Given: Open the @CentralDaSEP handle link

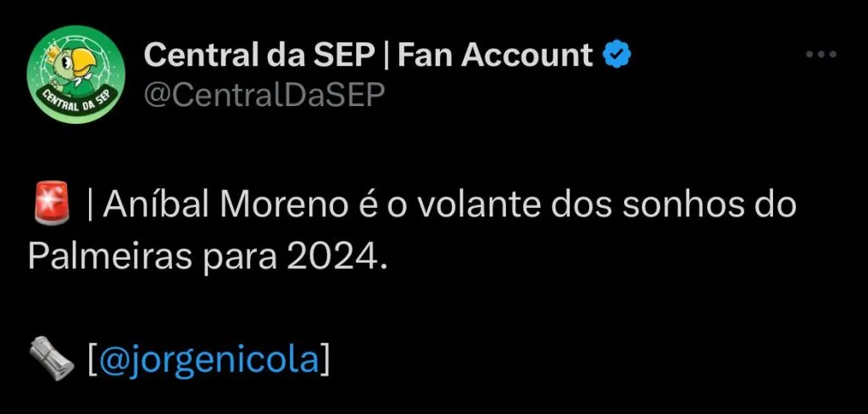Looking at the screenshot, I should click(x=264, y=96).
